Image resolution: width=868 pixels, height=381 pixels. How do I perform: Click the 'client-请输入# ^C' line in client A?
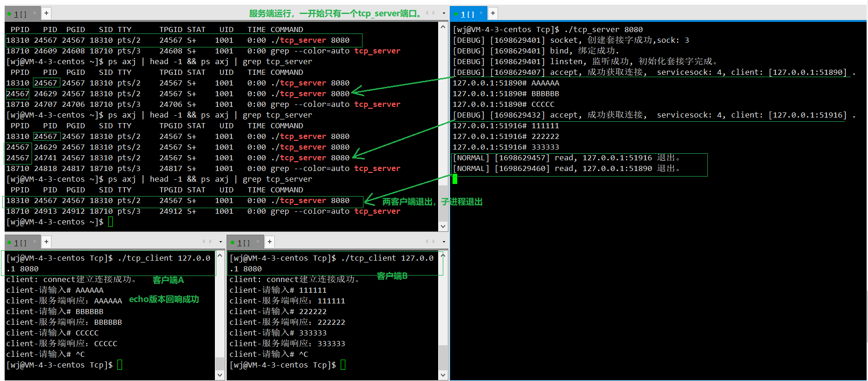[x=45, y=354]
